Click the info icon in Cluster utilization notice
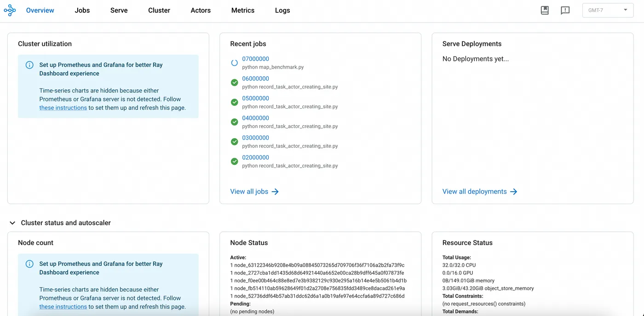The height and width of the screenshot is (316, 644). (29, 65)
